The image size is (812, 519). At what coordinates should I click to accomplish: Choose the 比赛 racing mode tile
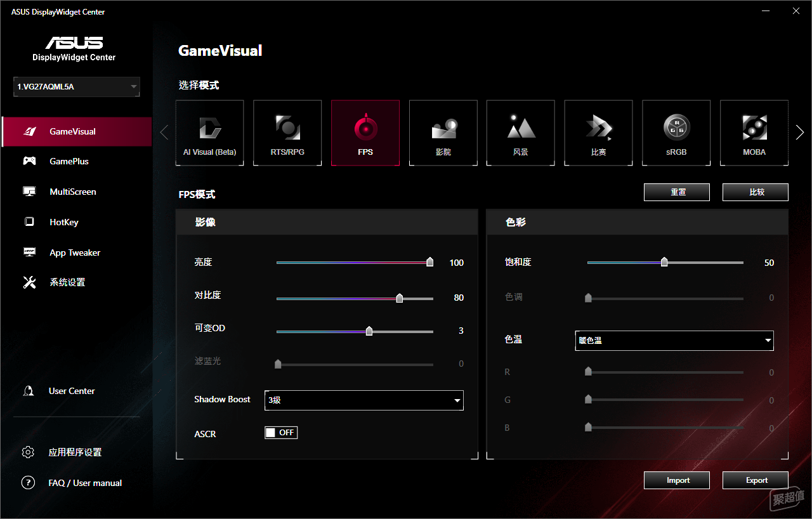[x=598, y=133]
